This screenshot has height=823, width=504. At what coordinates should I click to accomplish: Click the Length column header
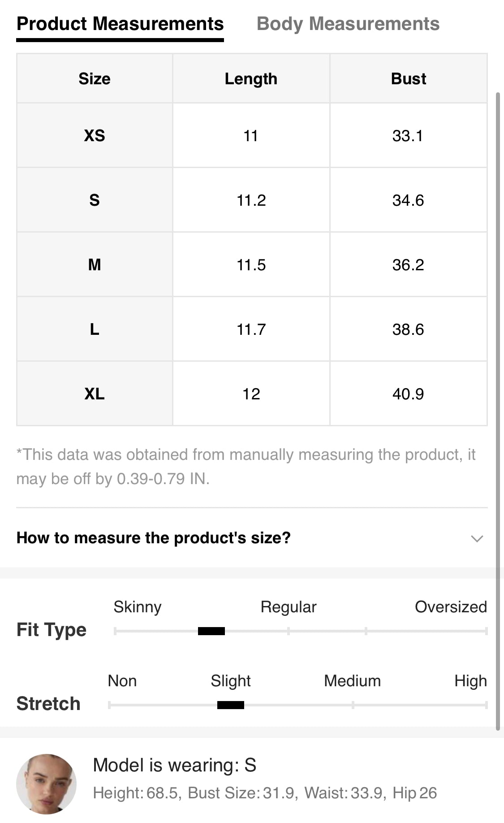251,79
